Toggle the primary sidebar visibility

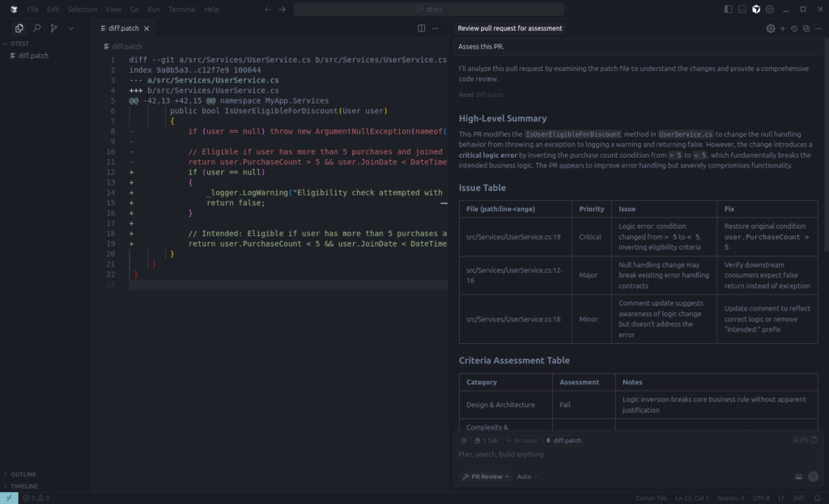(x=729, y=9)
